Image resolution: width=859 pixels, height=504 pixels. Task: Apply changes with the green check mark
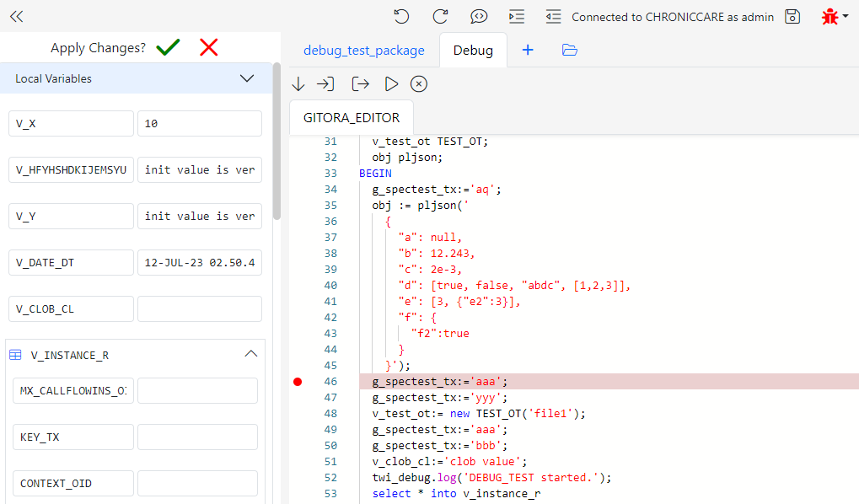(167, 47)
